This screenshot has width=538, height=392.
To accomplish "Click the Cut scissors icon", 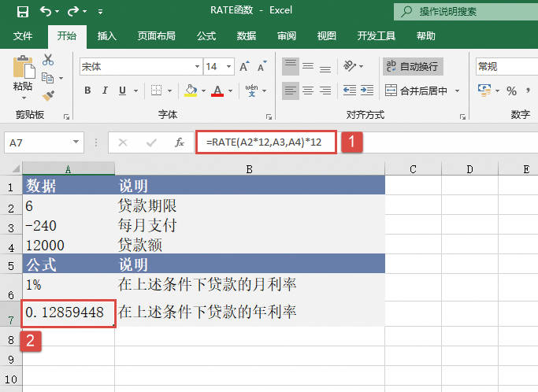I will click(x=48, y=60).
